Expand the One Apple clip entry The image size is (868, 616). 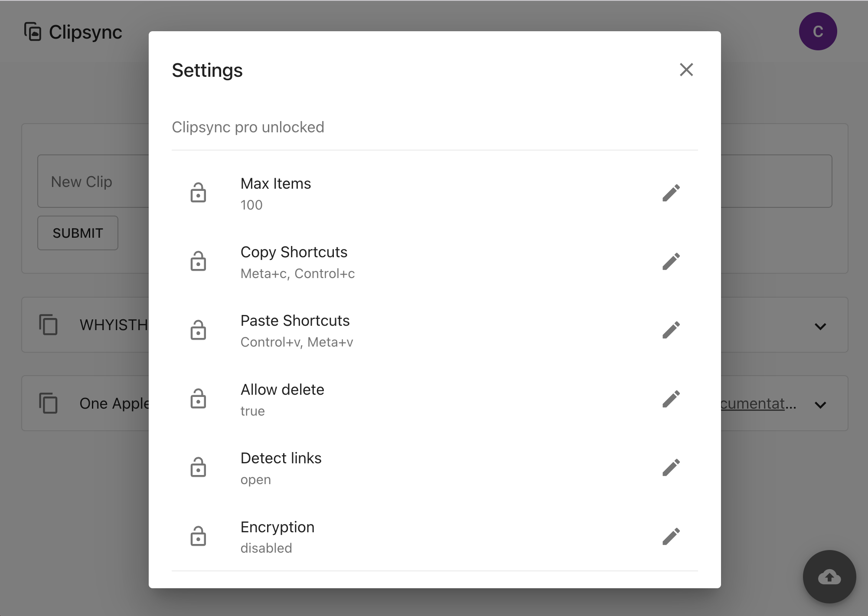coord(820,405)
